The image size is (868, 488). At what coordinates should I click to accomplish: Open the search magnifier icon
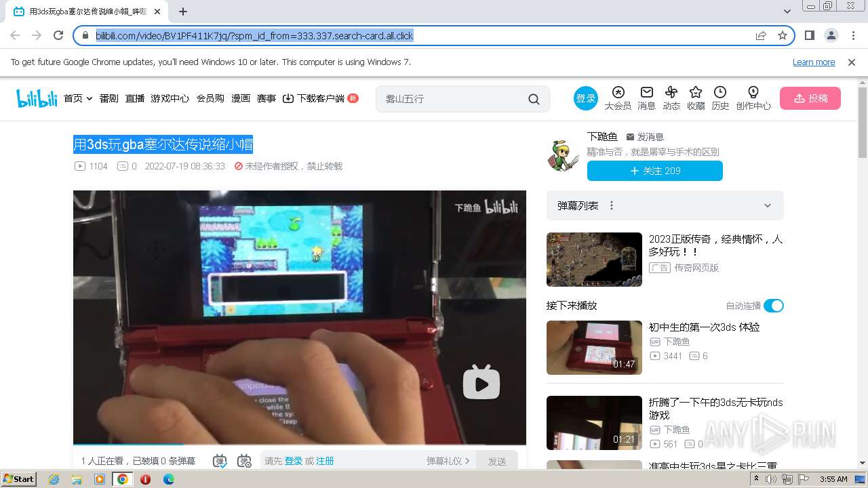[x=534, y=99]
